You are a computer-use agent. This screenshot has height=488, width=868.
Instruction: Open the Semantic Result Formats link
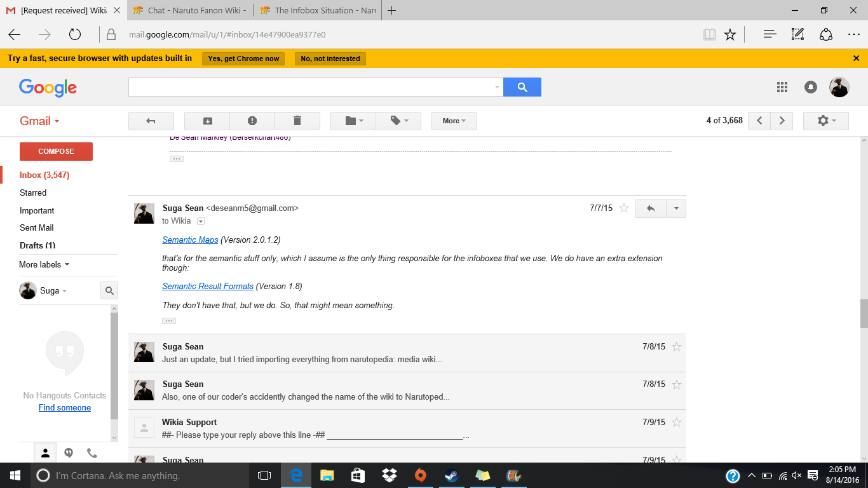[208, 286]
